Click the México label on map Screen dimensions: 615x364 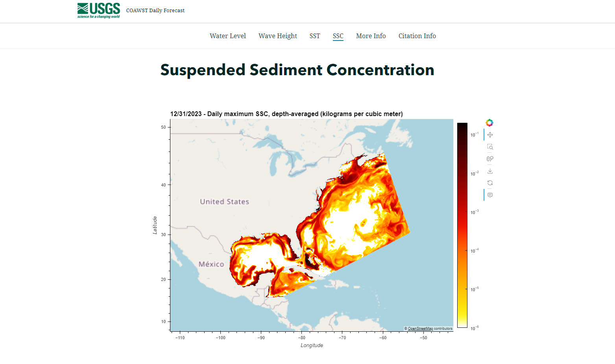pyautogui.click(x=211, y=264)
